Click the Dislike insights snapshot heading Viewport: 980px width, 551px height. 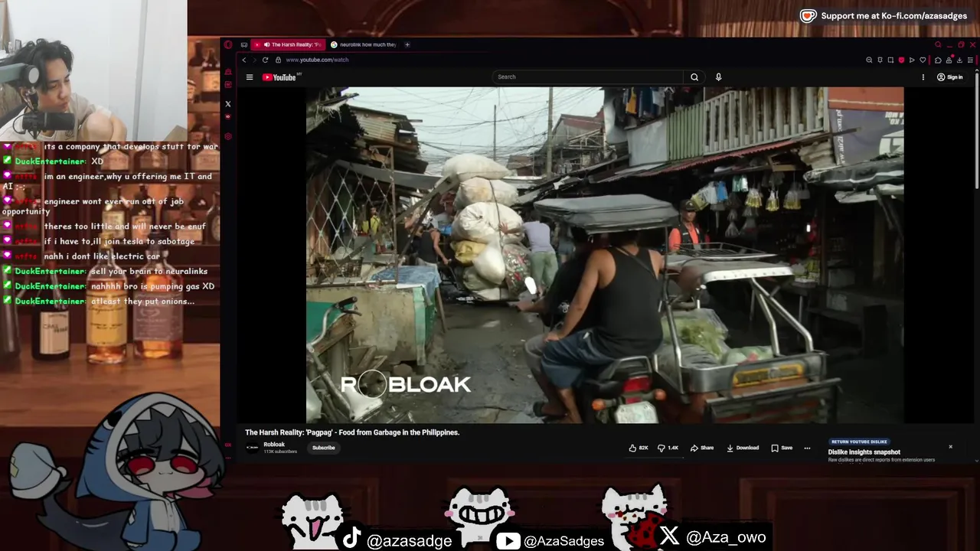(x=864, y=452)
